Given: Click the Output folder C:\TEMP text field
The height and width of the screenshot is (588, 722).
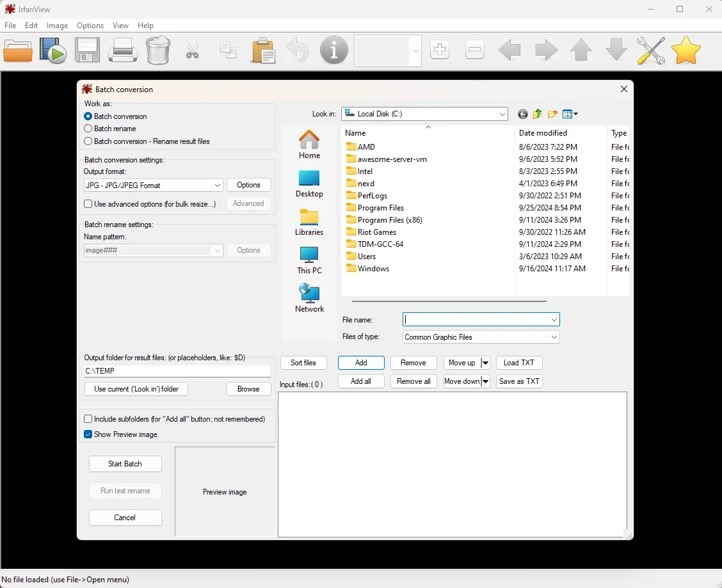Looking at the screenshot, I should tap(177, 371).
